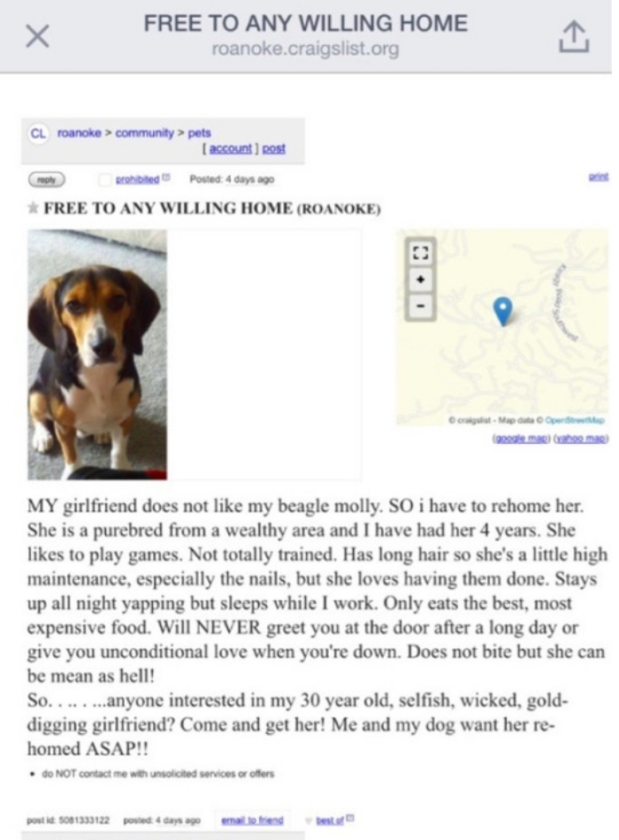This screenshot has width=619, height=840.
Task: Go to pets breadcrumb
Action: point(199,133)
